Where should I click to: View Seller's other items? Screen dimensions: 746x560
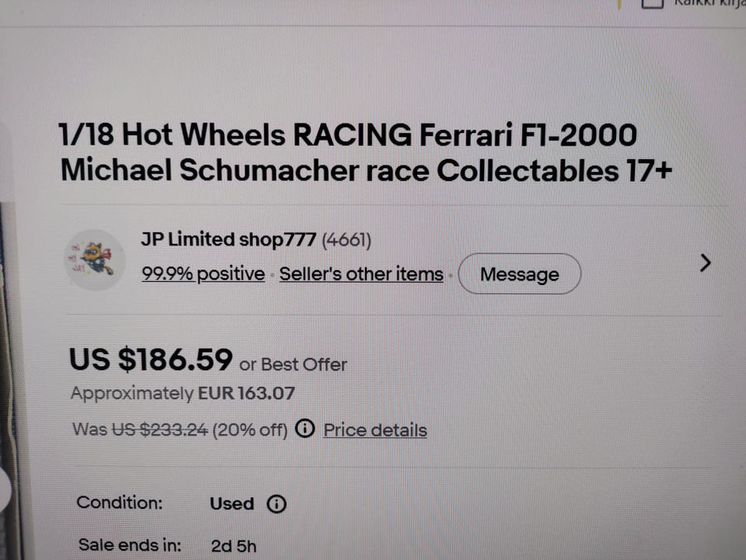tap(361, 274)
